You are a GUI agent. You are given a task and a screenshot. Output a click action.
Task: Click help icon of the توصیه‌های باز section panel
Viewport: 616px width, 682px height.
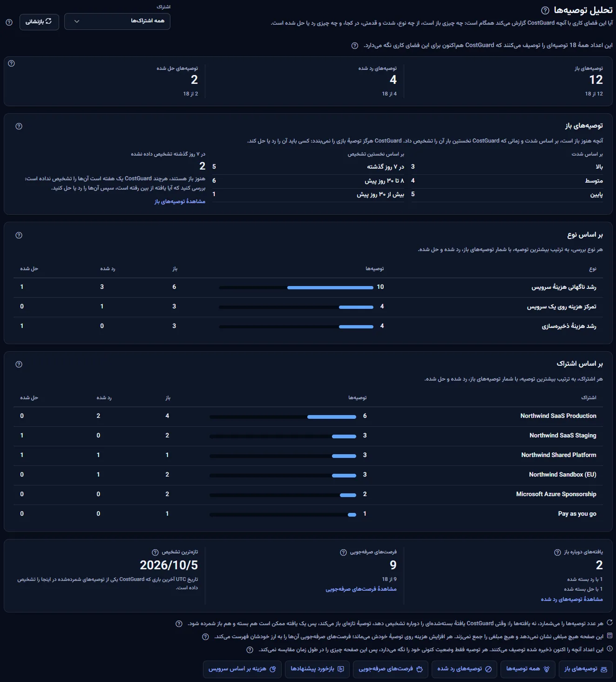tap(19, 126)
